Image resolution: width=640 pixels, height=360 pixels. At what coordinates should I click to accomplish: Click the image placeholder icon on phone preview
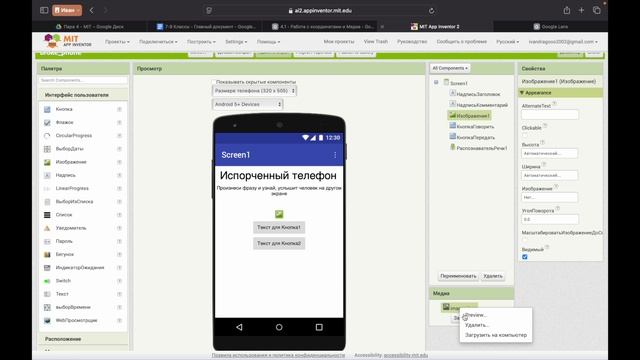[x=279, y=214]
